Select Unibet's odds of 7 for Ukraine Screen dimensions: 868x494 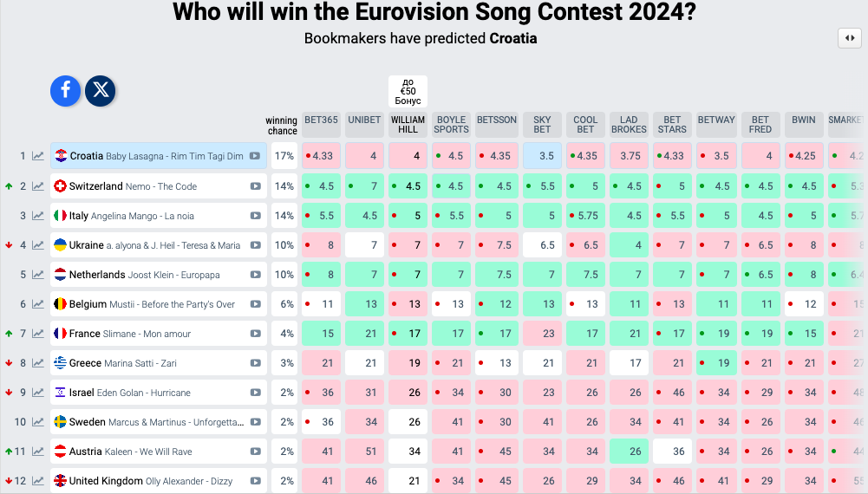click(365, 245)
